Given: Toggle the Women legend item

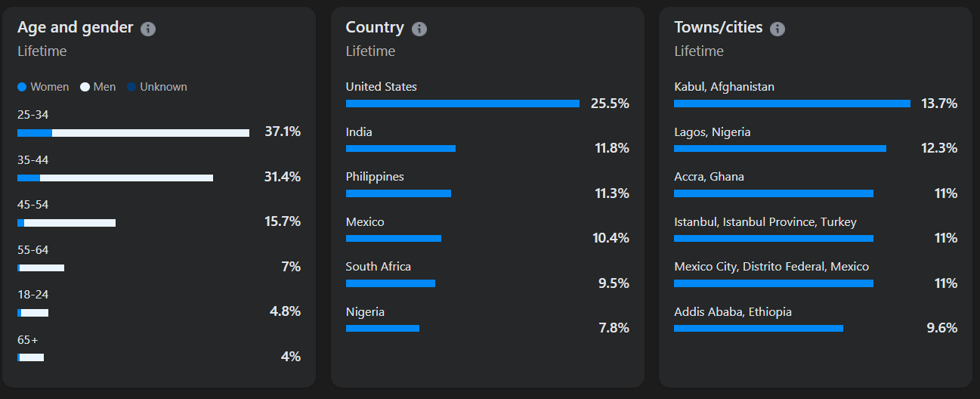Looking at the screenshot, I should click(44, 87).
